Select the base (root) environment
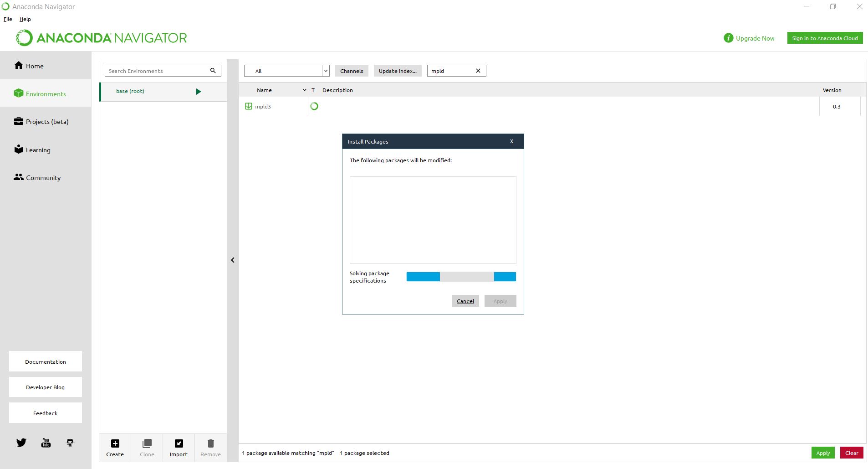Screen dimensions: 868x469 tap(163, 92)
